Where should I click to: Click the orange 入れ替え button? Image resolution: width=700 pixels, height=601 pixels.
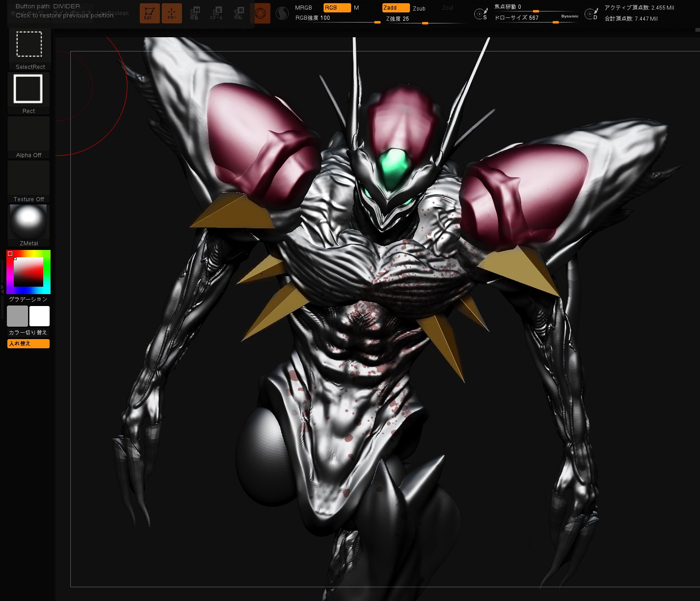point(28,343)
